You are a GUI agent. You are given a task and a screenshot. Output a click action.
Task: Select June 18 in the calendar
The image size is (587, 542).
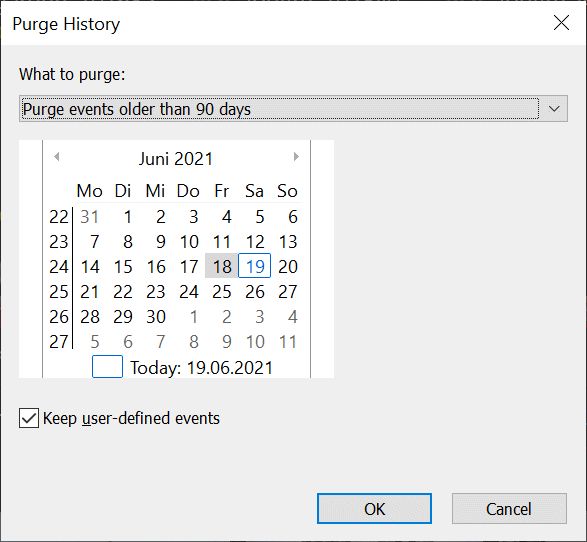click(222, 266)
